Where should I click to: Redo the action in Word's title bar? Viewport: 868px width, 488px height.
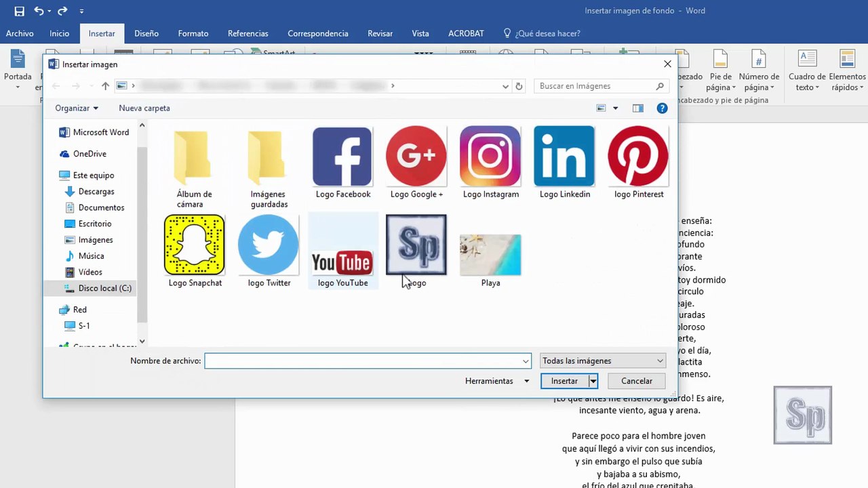[62, 11]
